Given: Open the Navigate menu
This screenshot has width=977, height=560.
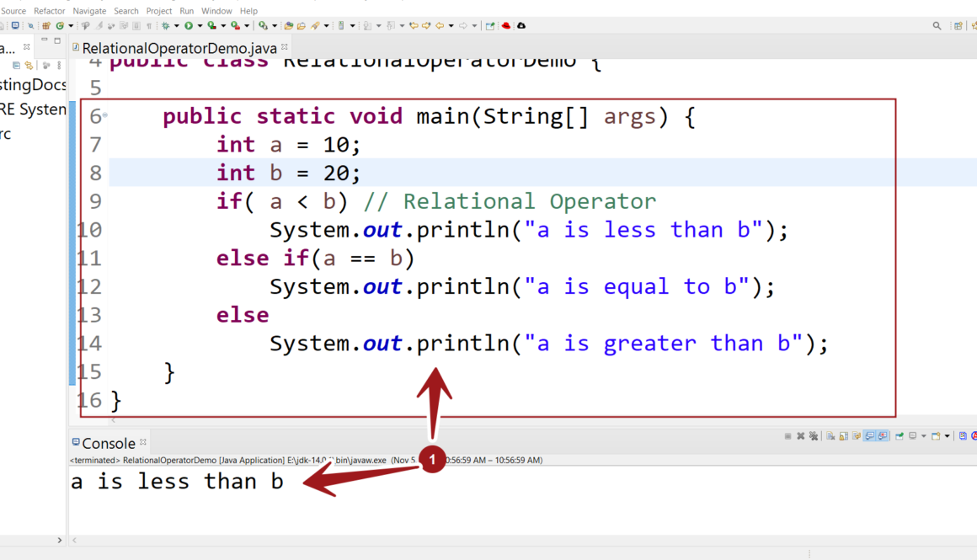Looking at the screenshot, I should tap(89, 11).
